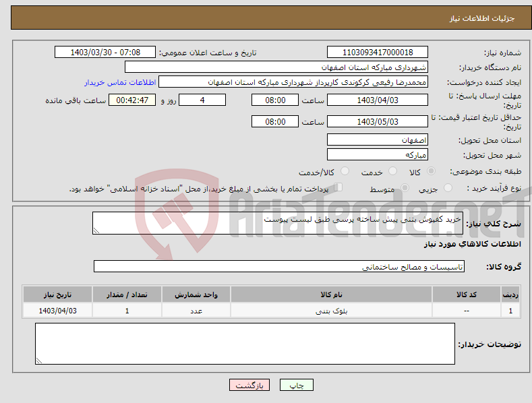
Task: Select the خدمت radio button
Action: pyautogui.click(x=392, y=171)
